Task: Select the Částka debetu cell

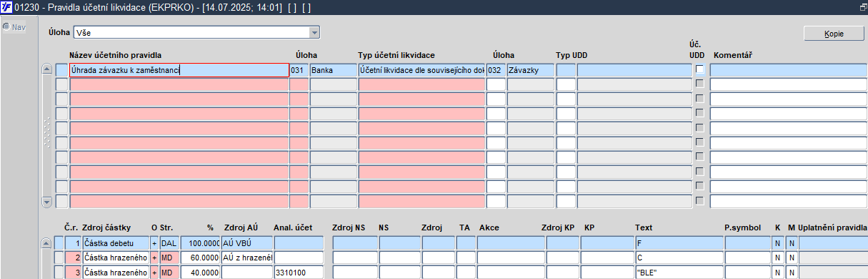Action: pos(116,243)
